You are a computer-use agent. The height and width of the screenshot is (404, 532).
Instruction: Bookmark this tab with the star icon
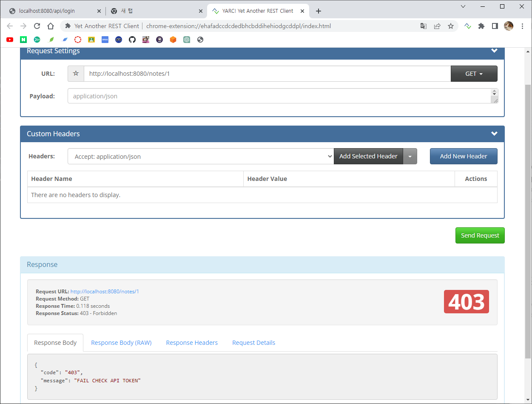pyautogui.click(x=451, y=26)
